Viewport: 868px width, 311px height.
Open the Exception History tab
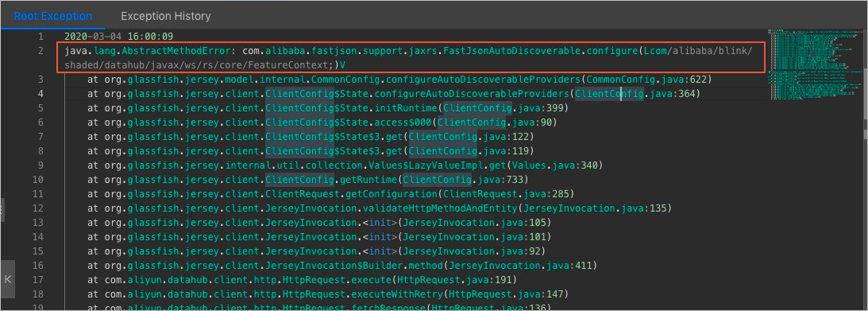pos(165,16)
